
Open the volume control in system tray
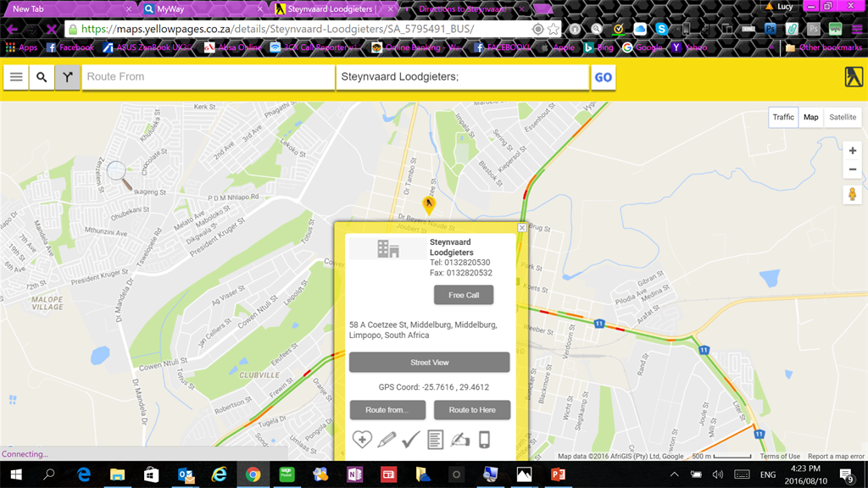718,474
